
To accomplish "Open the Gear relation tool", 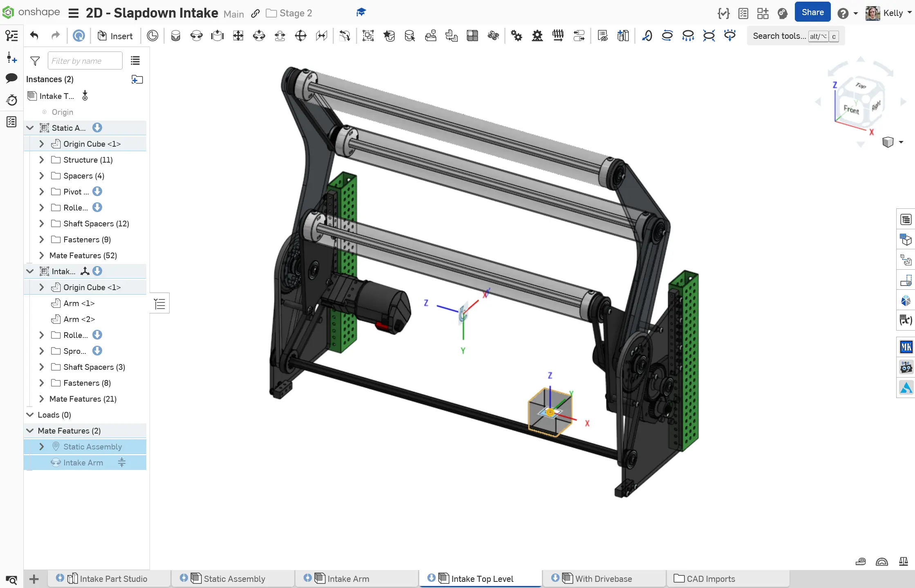I will 516,36.
